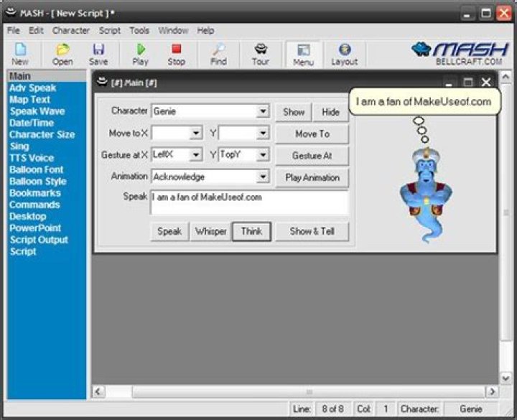Viewport: 517px width, 420px height.
Task: Toggle the Menu panel toolbar button
Action: point(303,55)
